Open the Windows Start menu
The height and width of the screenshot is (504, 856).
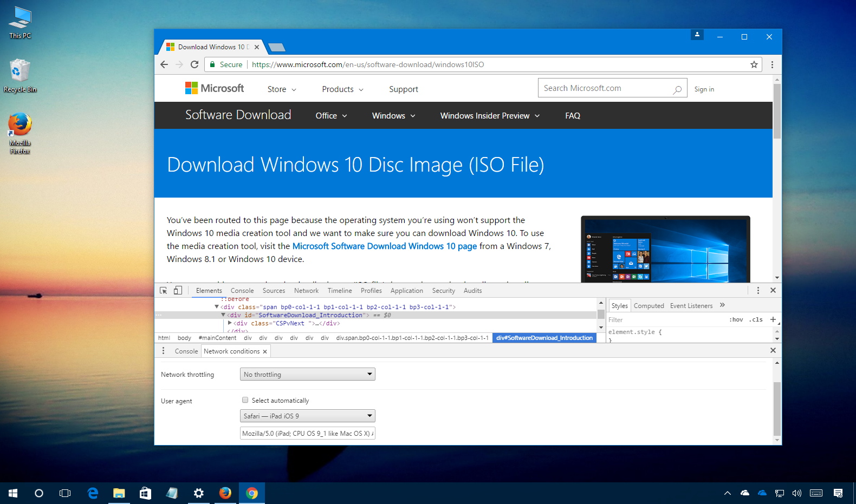(13, 493)
